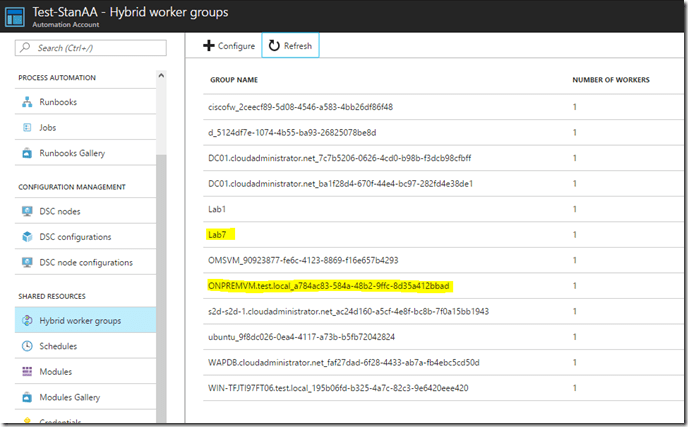Click the DSC configurations icon

(27, 237)
